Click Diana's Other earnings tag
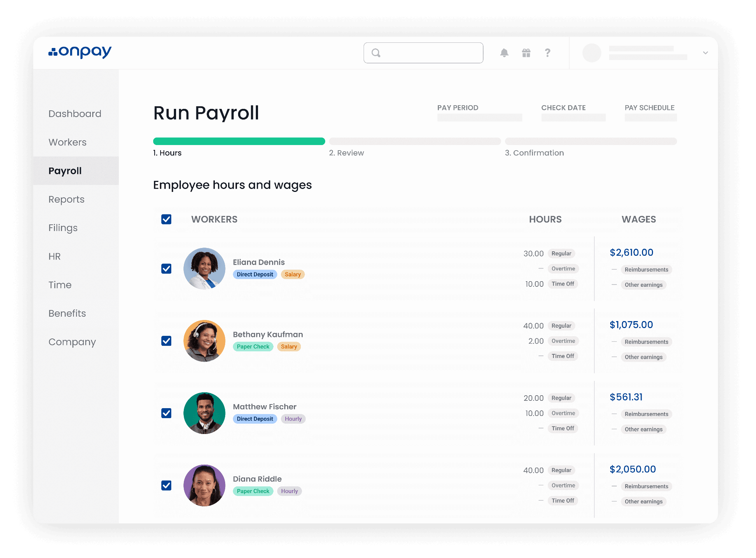 tap(643, 502)
